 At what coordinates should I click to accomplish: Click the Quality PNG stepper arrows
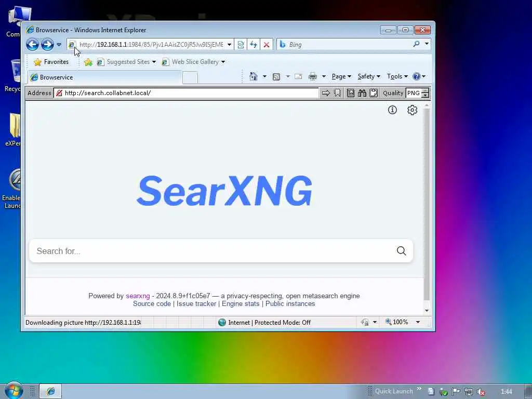click(425, 93)
